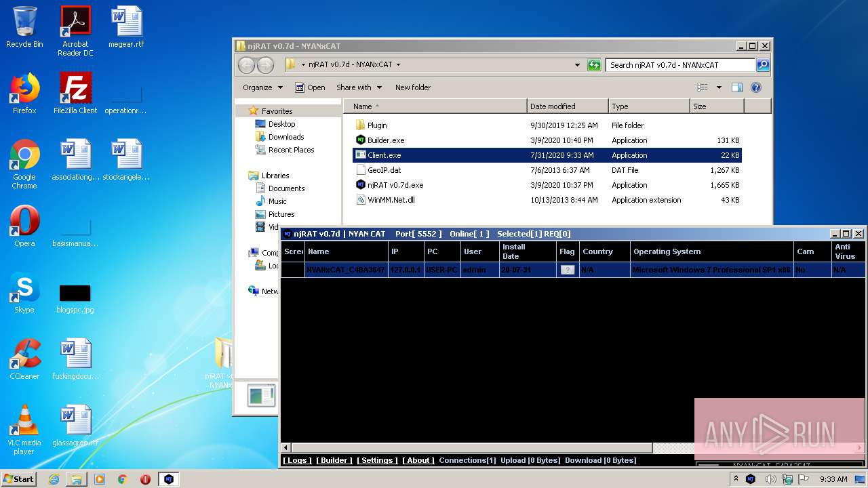Viewport: 868px width, 488px height.
Task: Select Builder.exe in file list
Action: tap(385, 140)
